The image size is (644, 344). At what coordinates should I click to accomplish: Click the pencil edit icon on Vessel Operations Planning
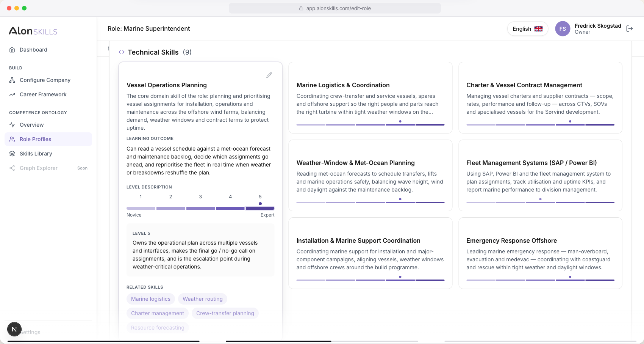coord(269,75)
